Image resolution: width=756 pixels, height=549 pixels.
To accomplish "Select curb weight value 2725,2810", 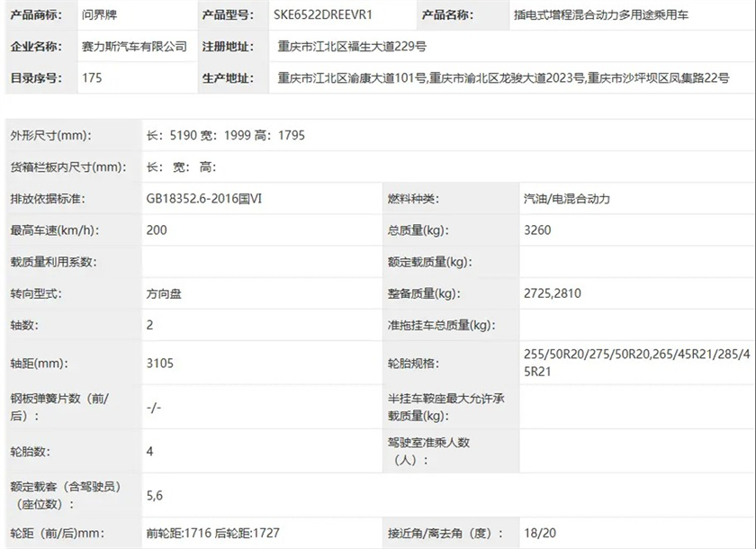I will 553,293.
